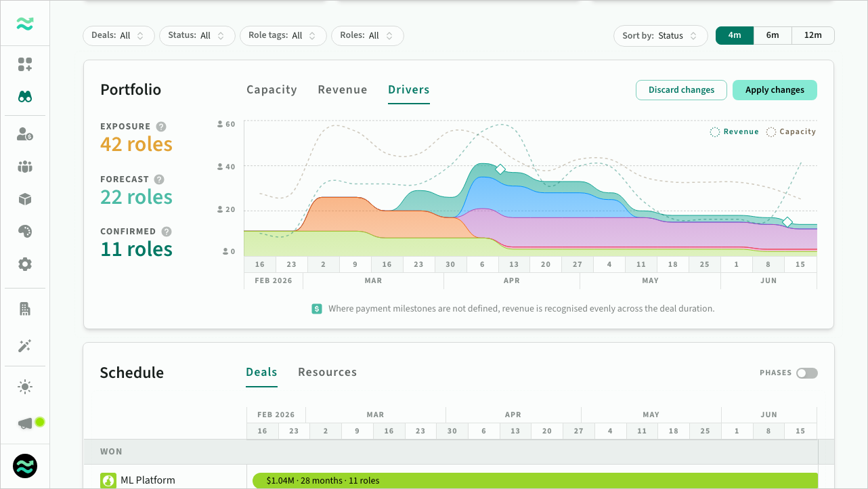Click the binoculars icon in the sidebar
The width and height of the screenshot is (868, 489).
(25, 97)
